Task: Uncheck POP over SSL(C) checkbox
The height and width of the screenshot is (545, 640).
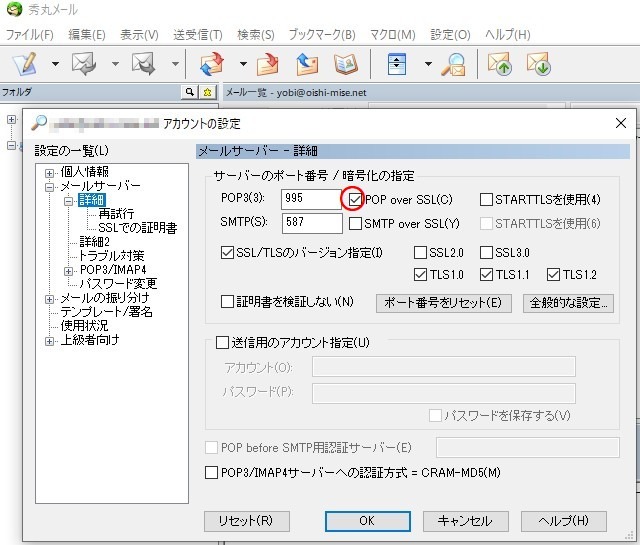Action: tap(355, 200)
